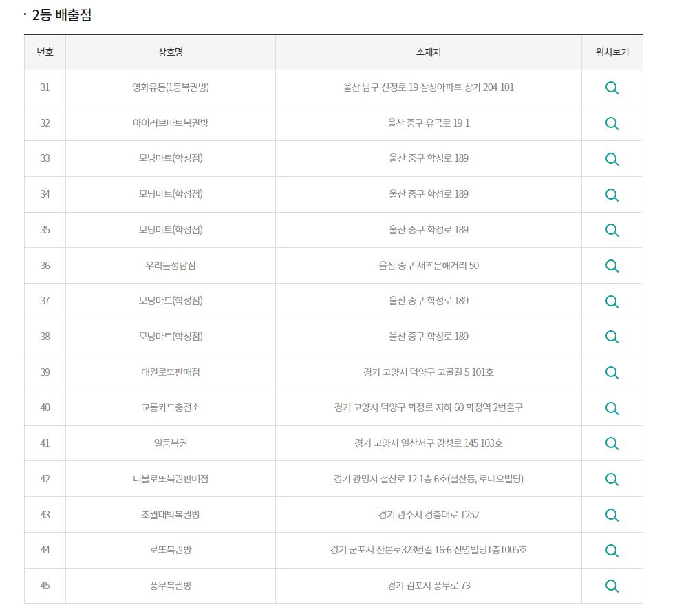Screen dimensions: 697x616
Task: Select address 울산 중구 유곡로 19-1
Action: pyautogui.click(x=428, y=123)
